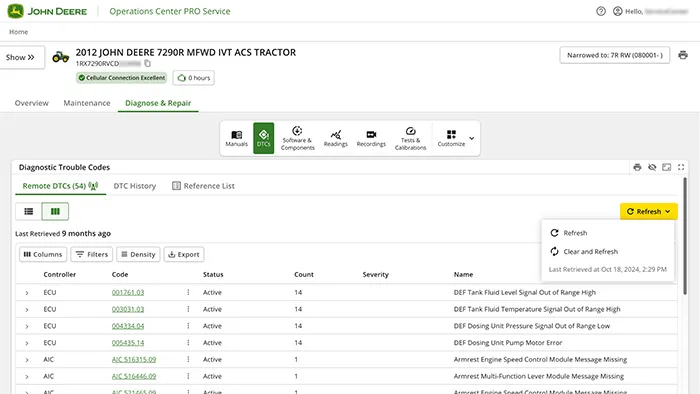Click the printer icon beside Narrowed to

[683, 55]
